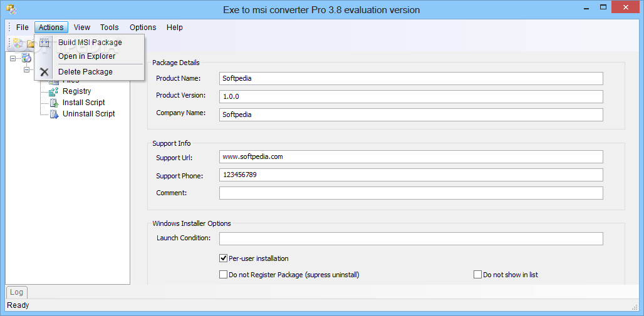This screenshot has width=644, height=316.
Task: Open the View menu
Action: pyautogui.click(x=81, y=28)
